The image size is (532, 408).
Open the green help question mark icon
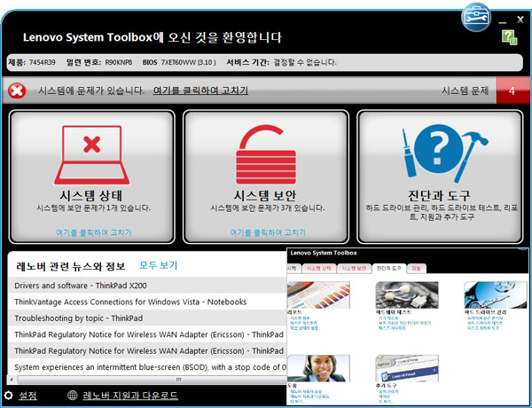pos(509,37)
